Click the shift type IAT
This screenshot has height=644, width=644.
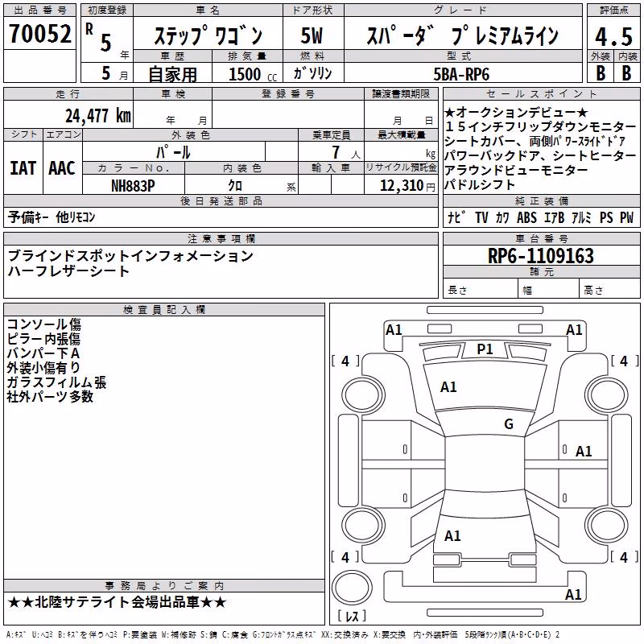pos(23,168)
